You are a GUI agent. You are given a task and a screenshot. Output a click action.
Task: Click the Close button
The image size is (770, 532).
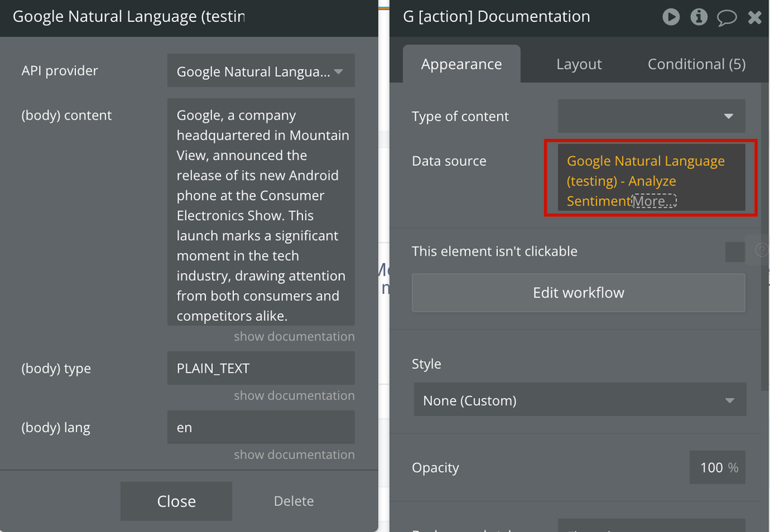tap(176, 501)
